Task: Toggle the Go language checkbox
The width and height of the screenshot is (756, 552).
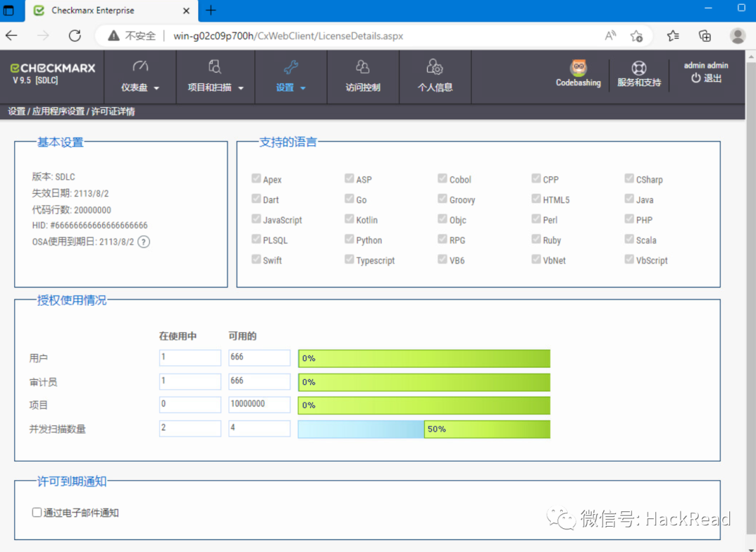Action: tap(349, 199)
